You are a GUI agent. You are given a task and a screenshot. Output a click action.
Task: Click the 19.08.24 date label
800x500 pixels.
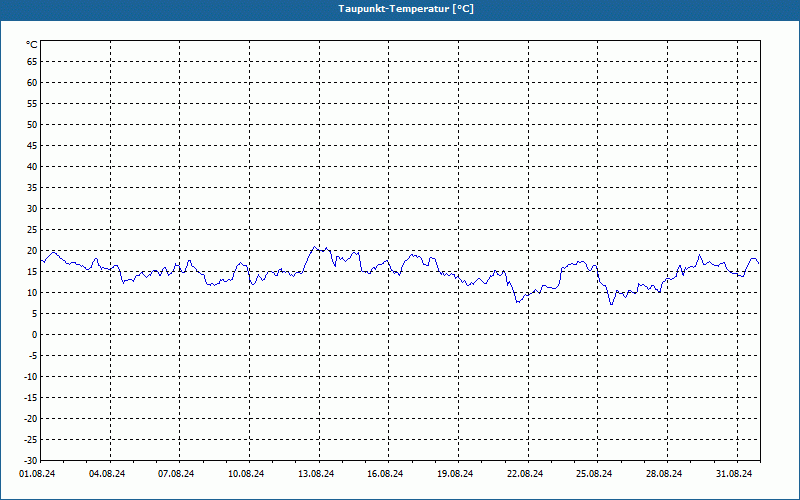tap(455, 474)
